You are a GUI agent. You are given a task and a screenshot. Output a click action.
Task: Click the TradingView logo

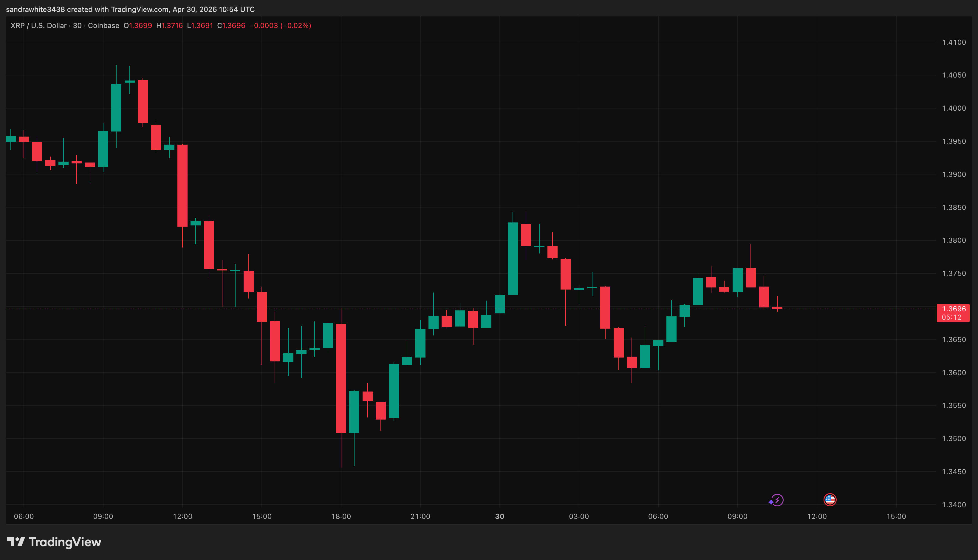pyautogui.click(x=54, y=542)
